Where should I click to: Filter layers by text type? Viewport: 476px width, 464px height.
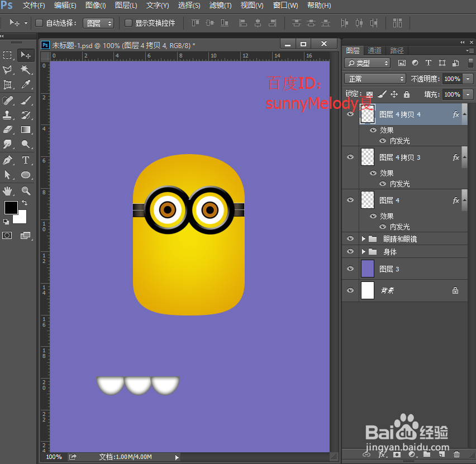[429, 63]
